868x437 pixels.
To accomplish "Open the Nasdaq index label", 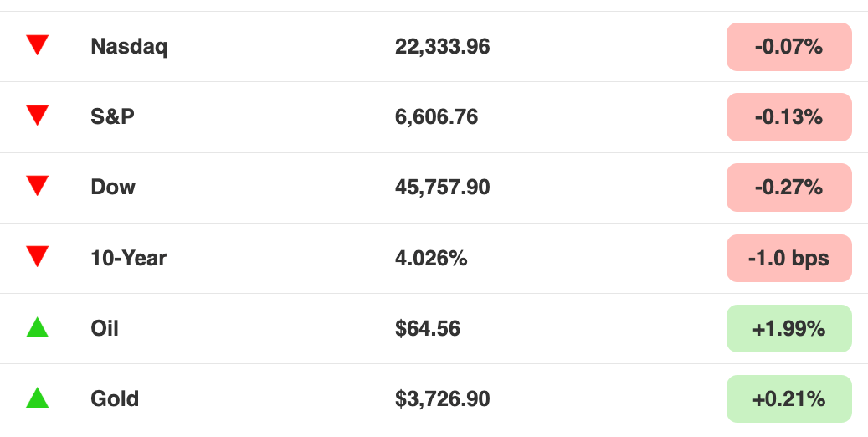I will coord(129,47).
